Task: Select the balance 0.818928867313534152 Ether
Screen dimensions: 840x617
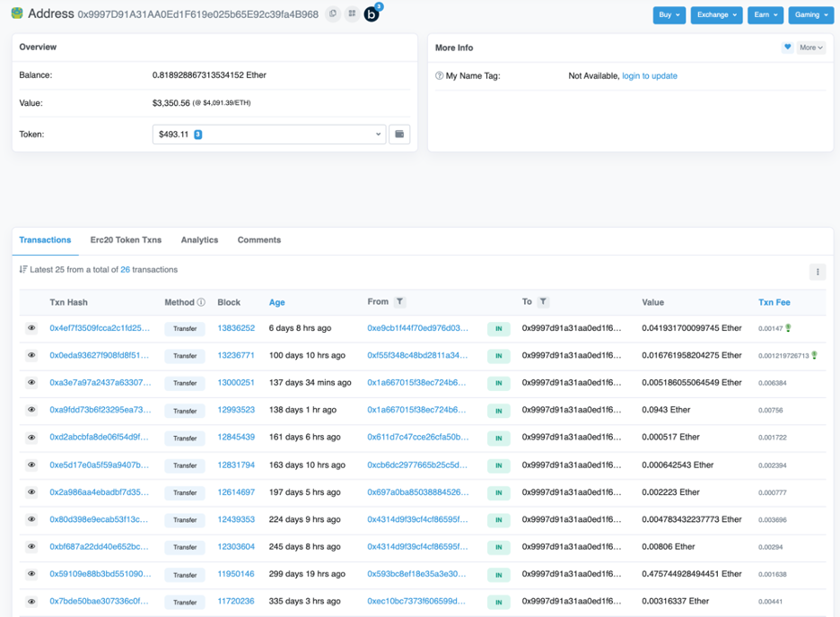Action: coord(209,75)
